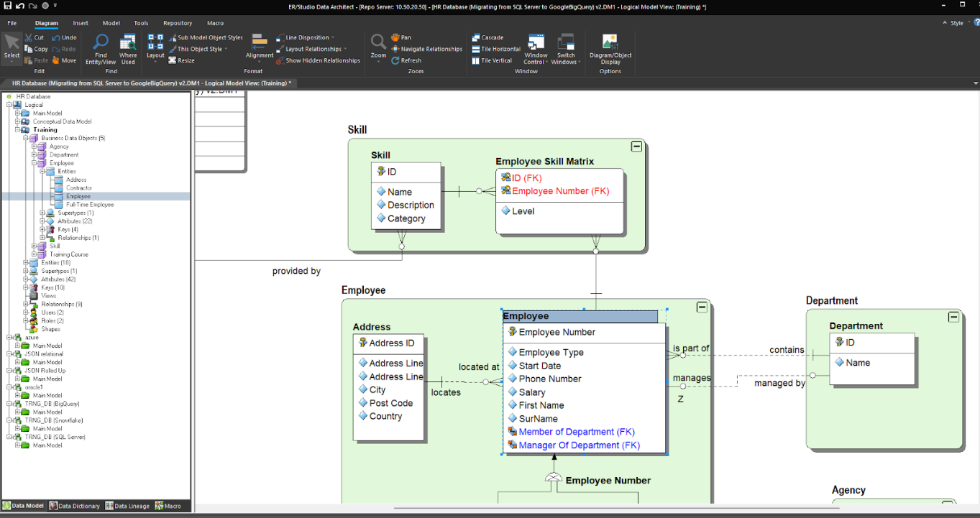Select the Skill entity Category attribute
Image resolution: width=980 pixels, height=518 pixels.
(x=407, y=218)
